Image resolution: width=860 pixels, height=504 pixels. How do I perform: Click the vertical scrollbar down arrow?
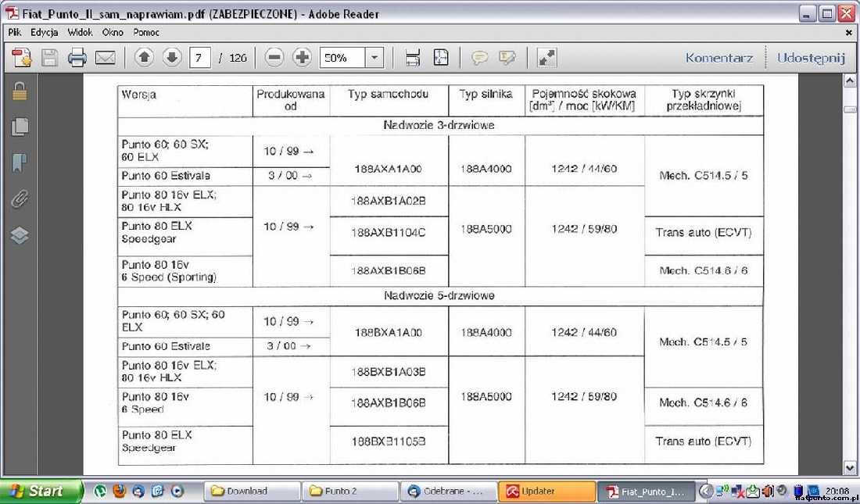pyautogui.click(x=850, y=468)
